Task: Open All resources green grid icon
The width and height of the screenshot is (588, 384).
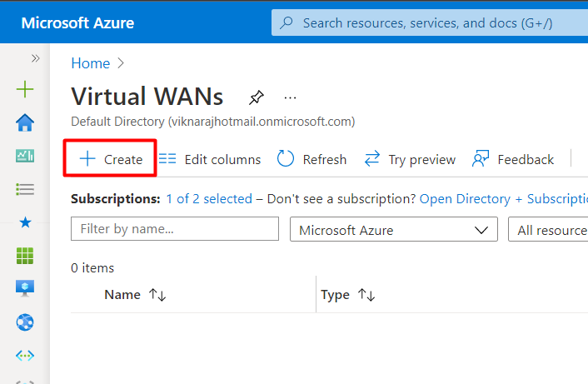Action: tap(25, 256)
